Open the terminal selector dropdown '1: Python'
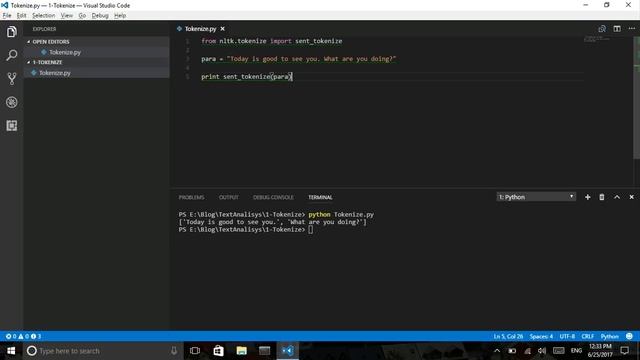This screenshot has height=360, width=640. click(x=536, y=197)
